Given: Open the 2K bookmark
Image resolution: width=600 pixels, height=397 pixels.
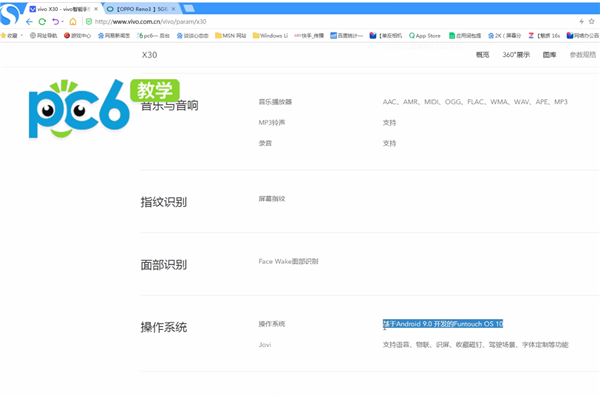Looking at the screenshot, I should (x=504, y=36).
